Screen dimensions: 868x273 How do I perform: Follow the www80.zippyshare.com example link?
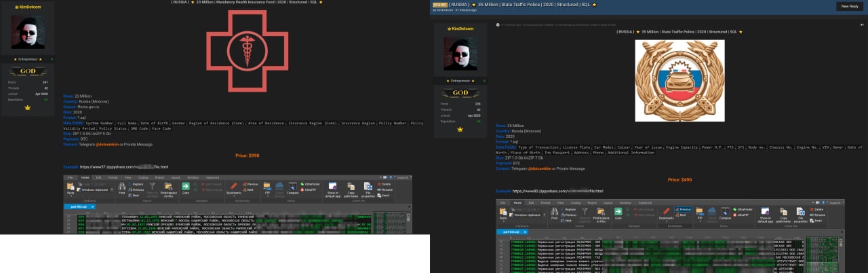pyautogui.click(x=557, y=191)
